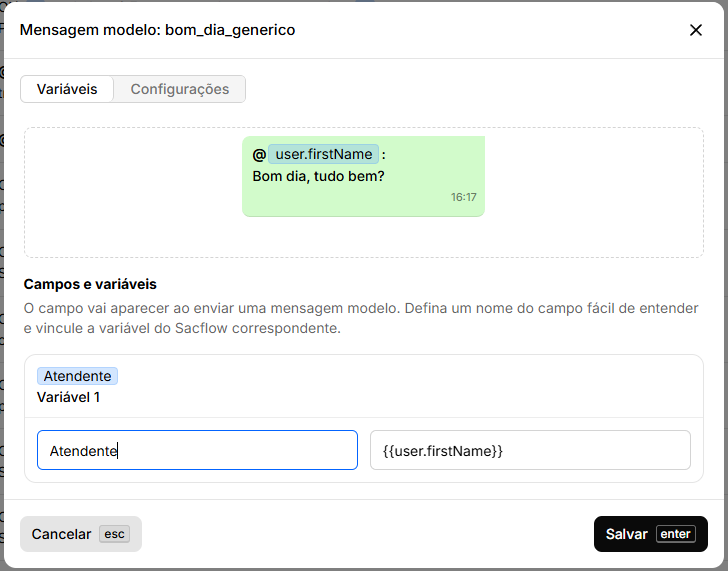This screenshot has height=571, width=728.
Task: Click the {{user.firstName}} variable input
Action: tap(530, 450)
